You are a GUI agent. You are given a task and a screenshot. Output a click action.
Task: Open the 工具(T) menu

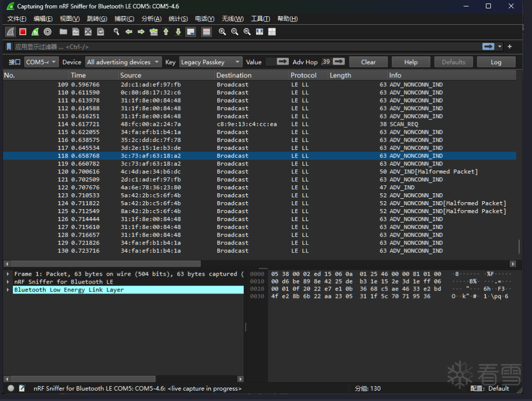pyautogui.click(x=260, y=19)
